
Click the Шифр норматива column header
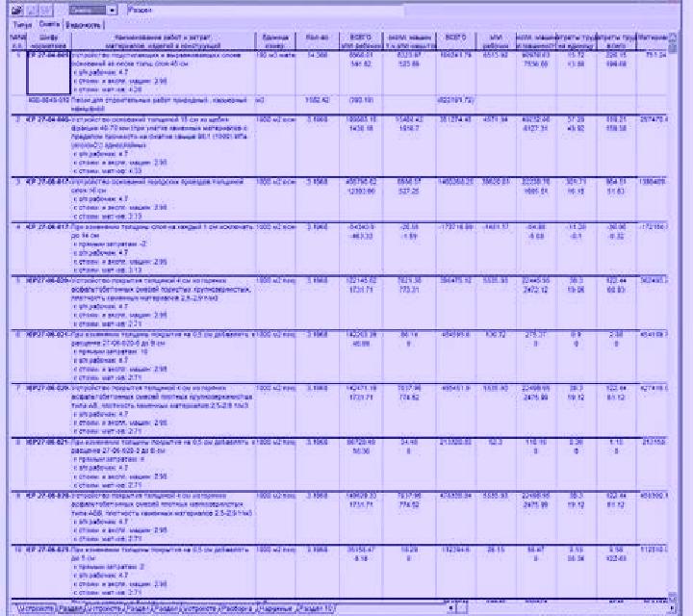pos(49,41)
